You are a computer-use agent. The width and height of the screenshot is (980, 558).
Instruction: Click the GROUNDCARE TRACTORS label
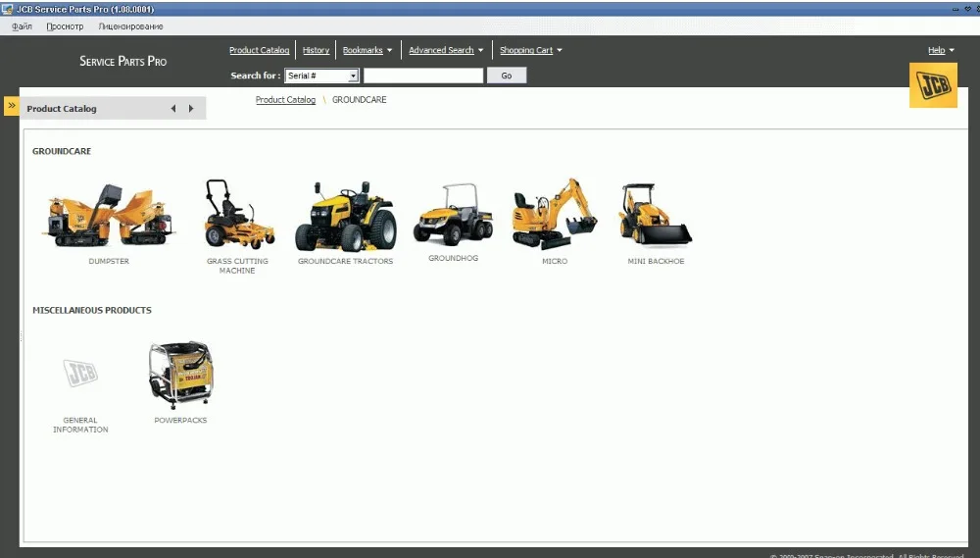click(346, 262)
